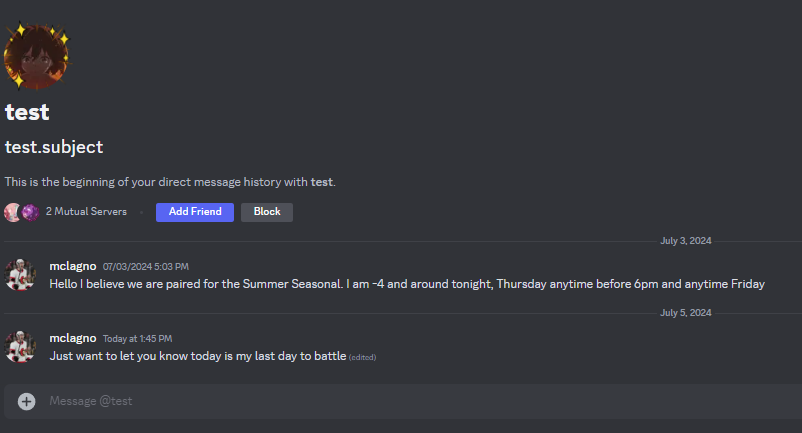Click the (edited) label on last message

click(362, 357)
